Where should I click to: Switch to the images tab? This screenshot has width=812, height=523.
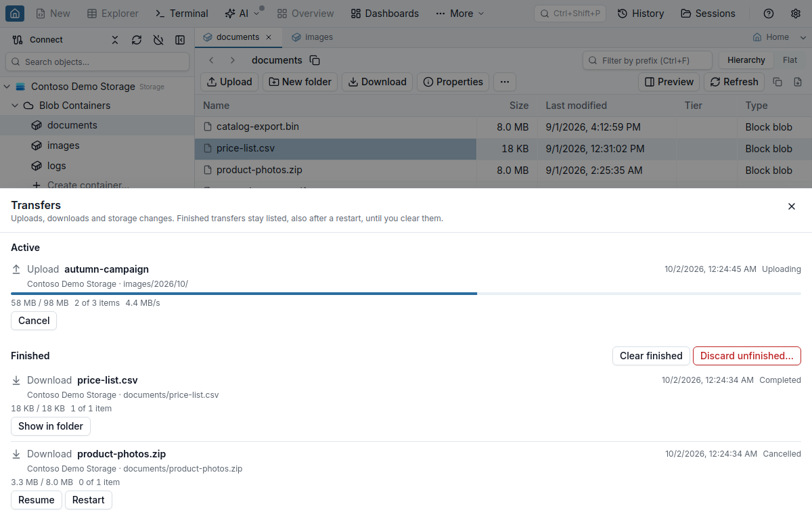pos(312,37)
